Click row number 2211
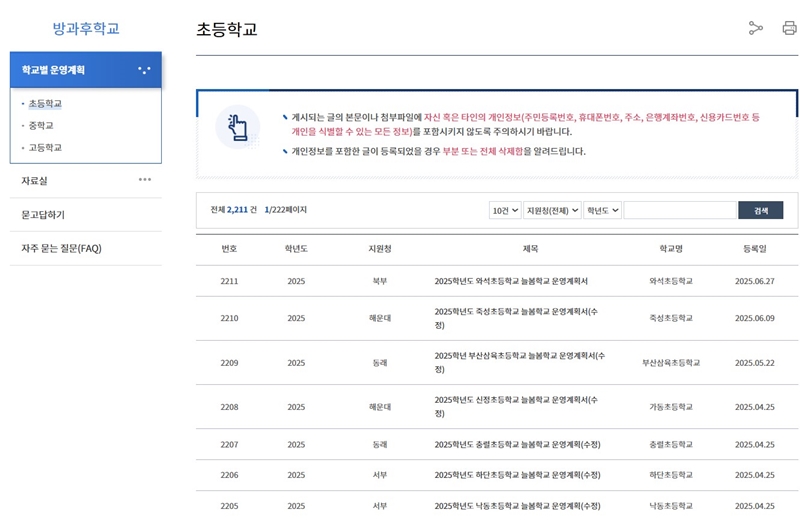 coord(229,281)
